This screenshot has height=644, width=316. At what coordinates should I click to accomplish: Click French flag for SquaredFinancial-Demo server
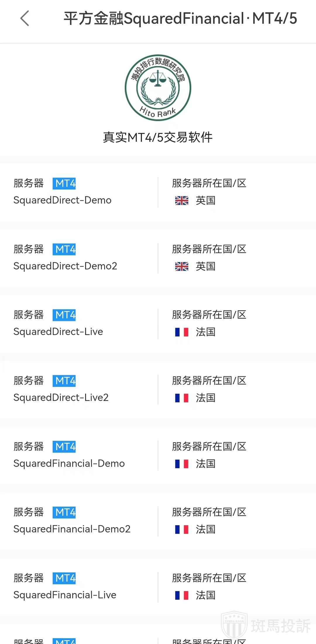(182, 464)
